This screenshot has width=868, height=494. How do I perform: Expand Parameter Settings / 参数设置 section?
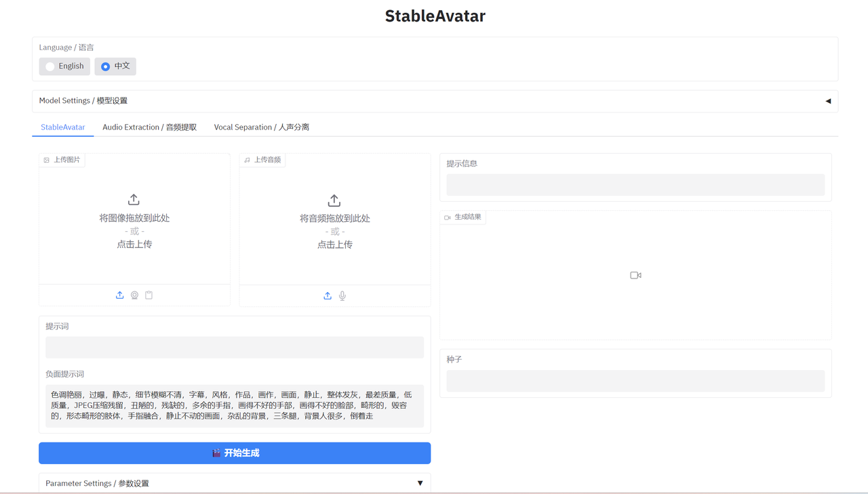pyautogui.click(x=235, y=483)
